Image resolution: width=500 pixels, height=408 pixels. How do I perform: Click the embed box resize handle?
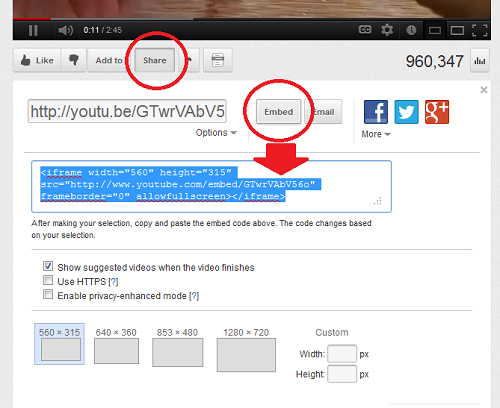(378, 201)
